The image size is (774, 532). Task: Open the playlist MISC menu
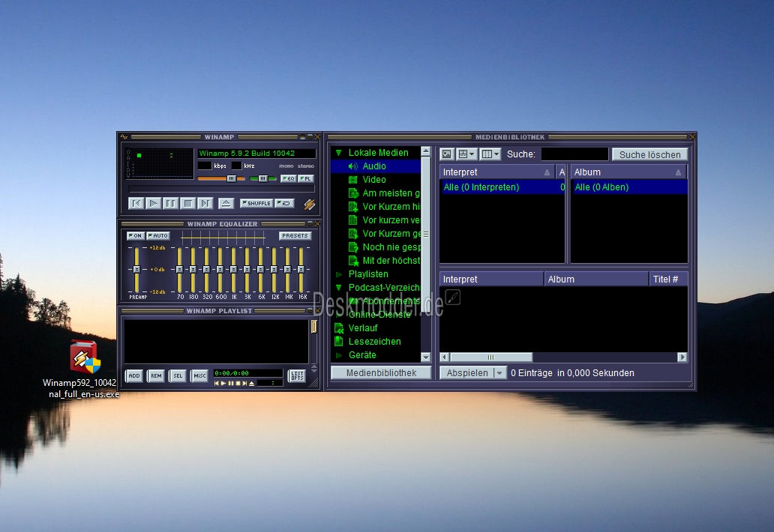(x=199, y=375)
